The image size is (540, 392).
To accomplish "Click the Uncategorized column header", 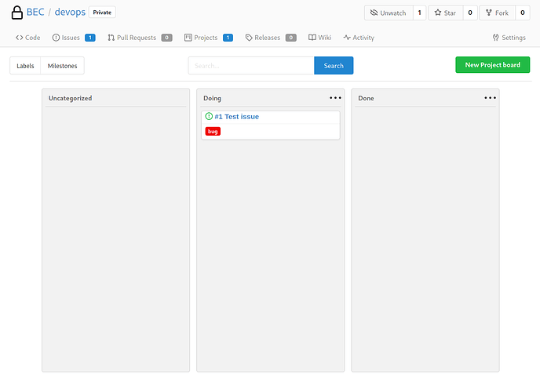I will tap(71, 98).
